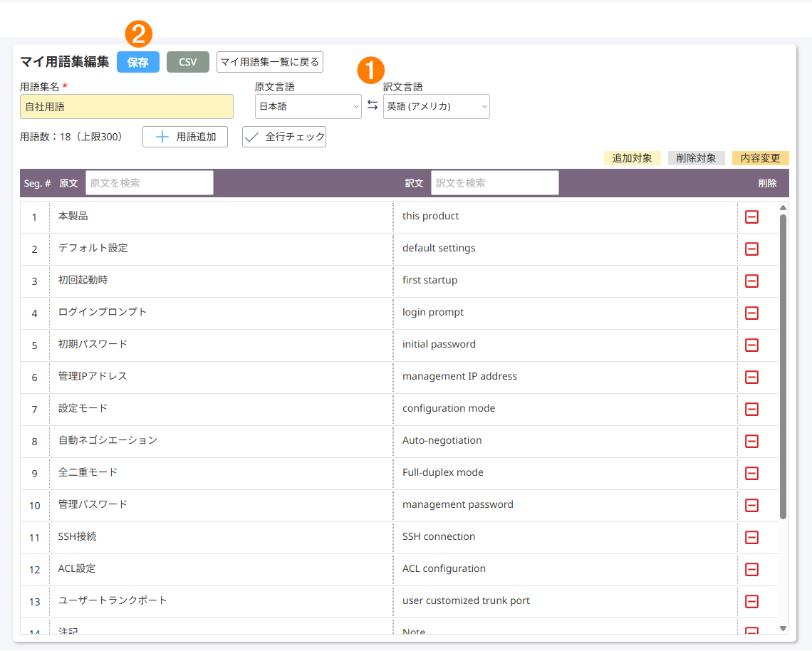Click the 原文を検索 search box
This screenshot has width=812, height=651.
[x=150, y=183]
